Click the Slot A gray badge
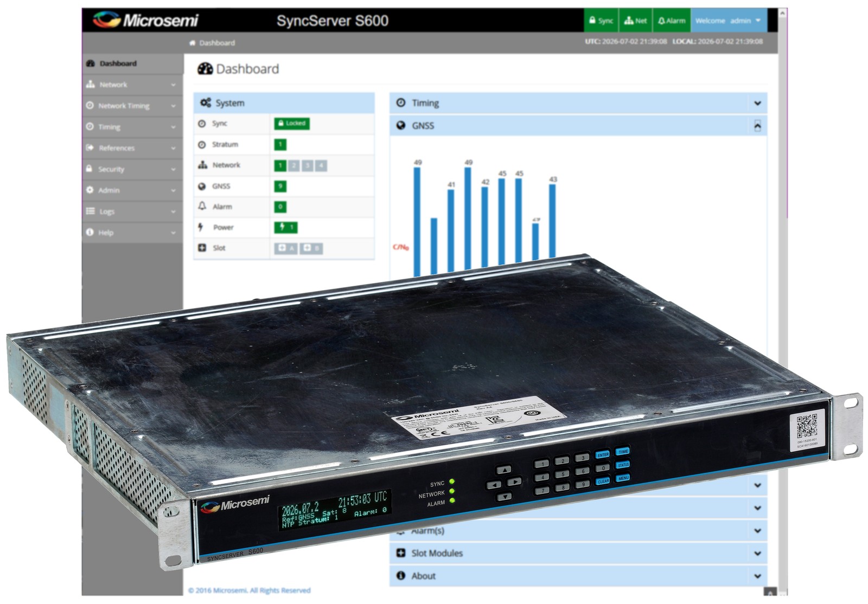The image size is (868, 604). pos(286,248)
